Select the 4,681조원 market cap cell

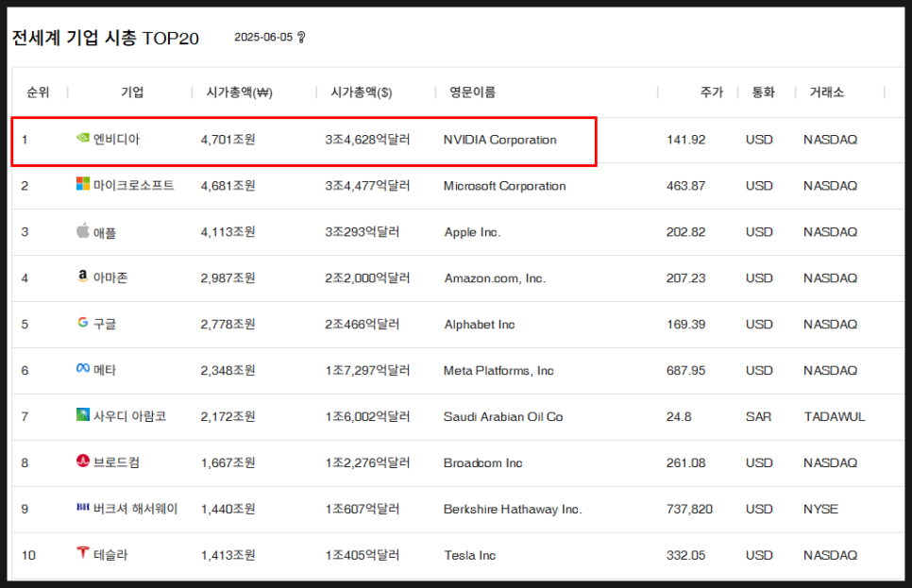(228, 186)
